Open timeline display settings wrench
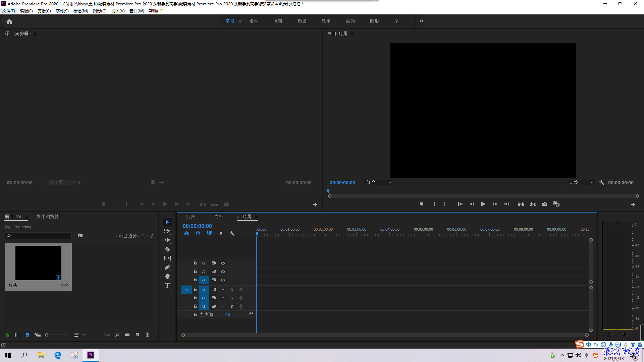This screenshot has width=644, height=362. pyautogui.click(x=232, y=233)
